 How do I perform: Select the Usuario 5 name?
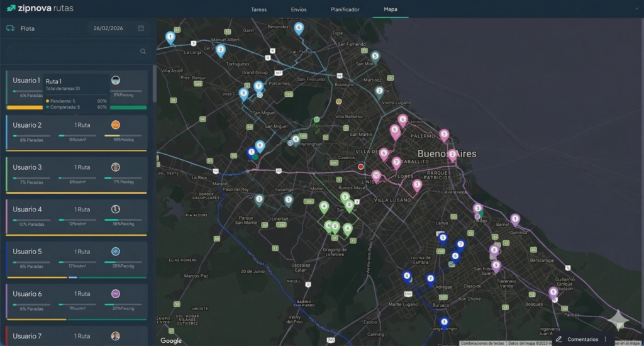pyautogui.click(x=27, y=252)
